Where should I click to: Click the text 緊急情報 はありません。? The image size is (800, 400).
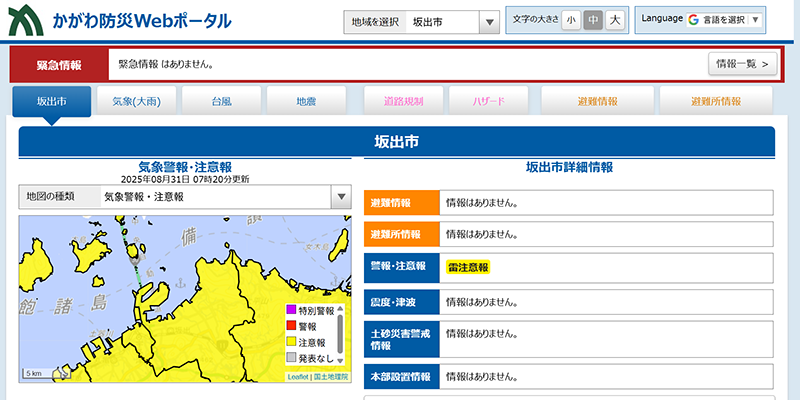[x=166, y=65]
